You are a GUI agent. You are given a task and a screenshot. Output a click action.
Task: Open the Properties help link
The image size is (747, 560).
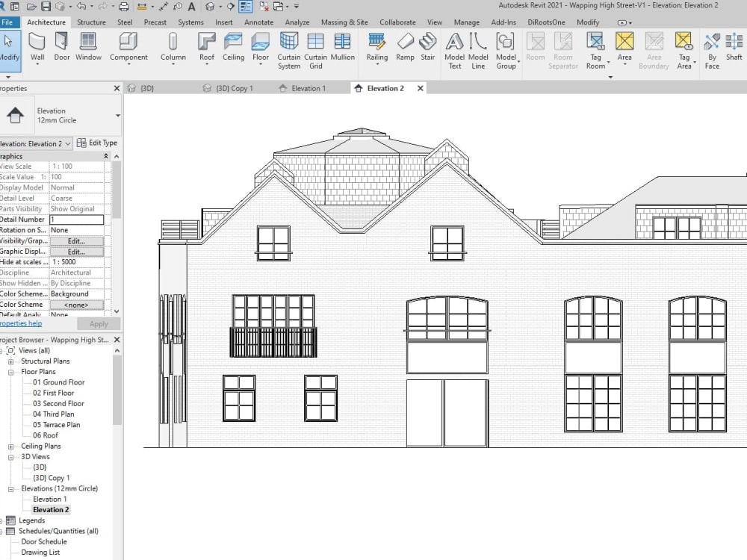tap(21, 323)
